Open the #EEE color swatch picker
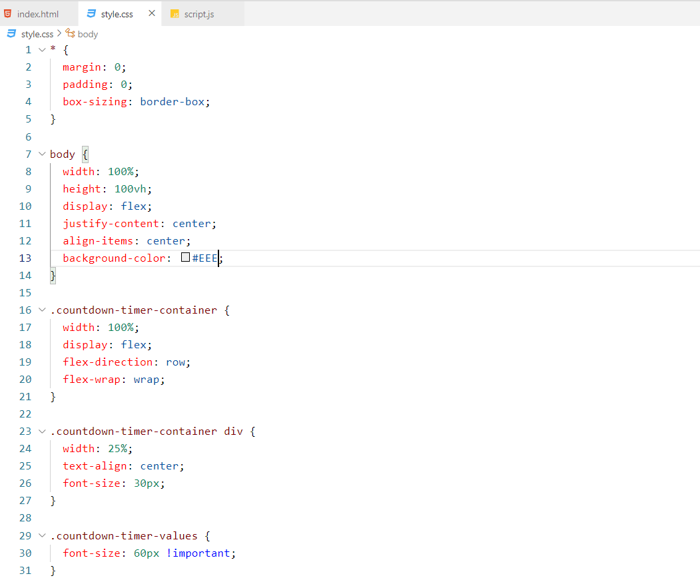This screenshot has height=588, width=700. pyautogui.click(x=186, y=257)
